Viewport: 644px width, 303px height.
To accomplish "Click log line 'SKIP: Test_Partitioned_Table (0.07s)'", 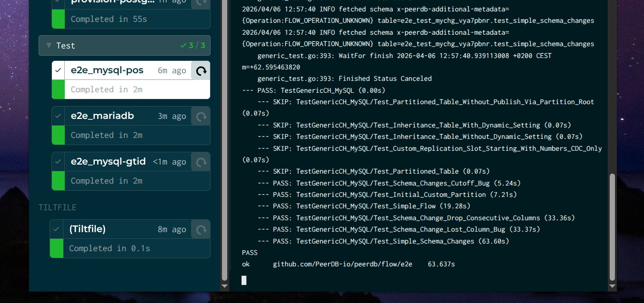I will click(x=373, y=171).
